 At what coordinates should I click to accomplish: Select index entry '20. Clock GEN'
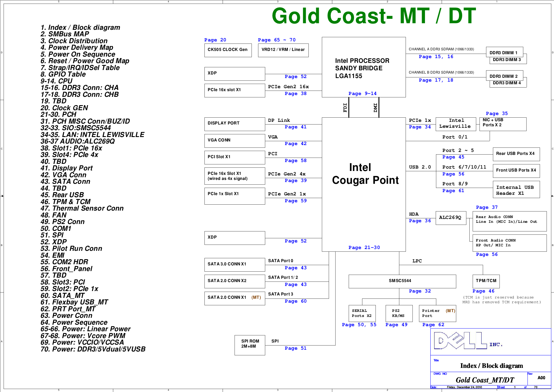(x=64, y=108)
